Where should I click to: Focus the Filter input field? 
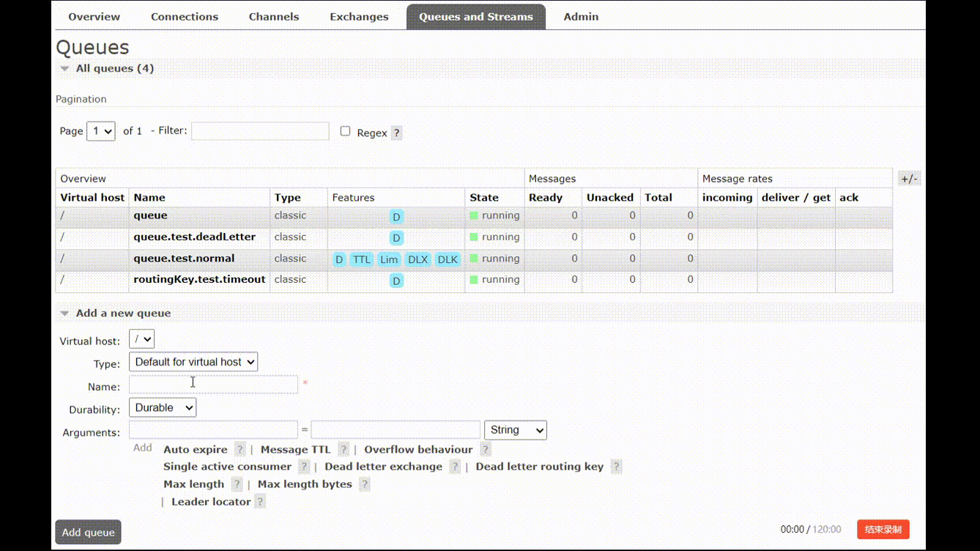pos(260,131)
